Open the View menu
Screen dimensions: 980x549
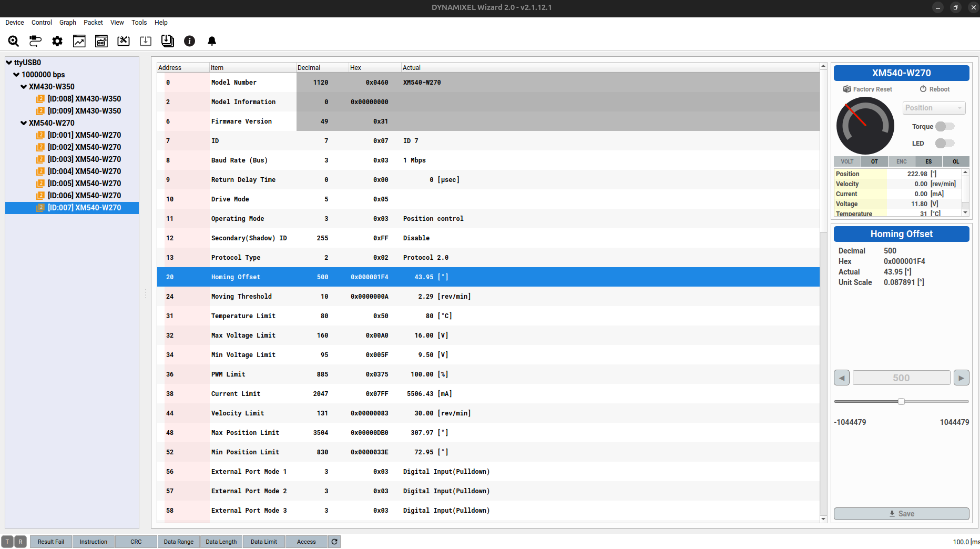[117, 23]
